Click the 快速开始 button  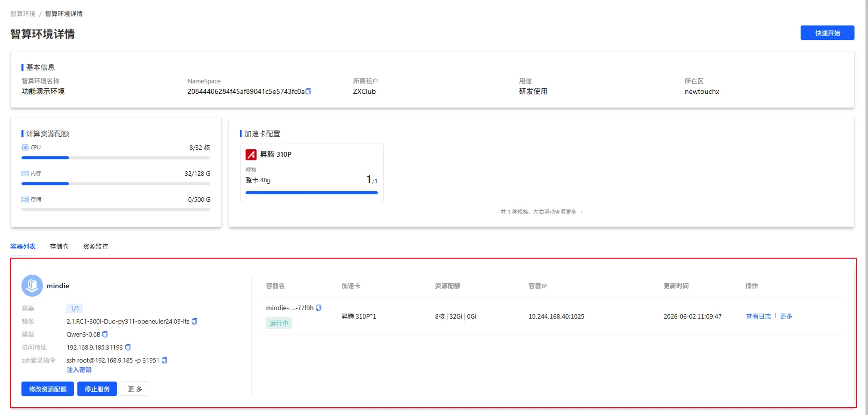coord(827,33)
